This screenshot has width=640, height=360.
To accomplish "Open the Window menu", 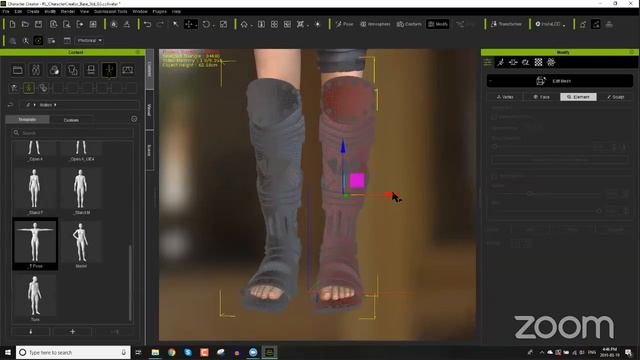I will (x=140, y=11).
